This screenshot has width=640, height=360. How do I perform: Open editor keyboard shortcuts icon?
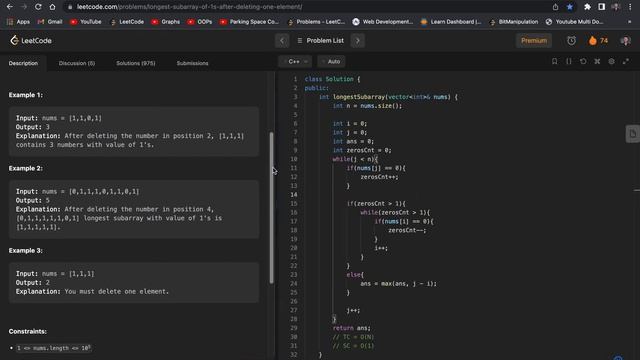coord(597,61)
